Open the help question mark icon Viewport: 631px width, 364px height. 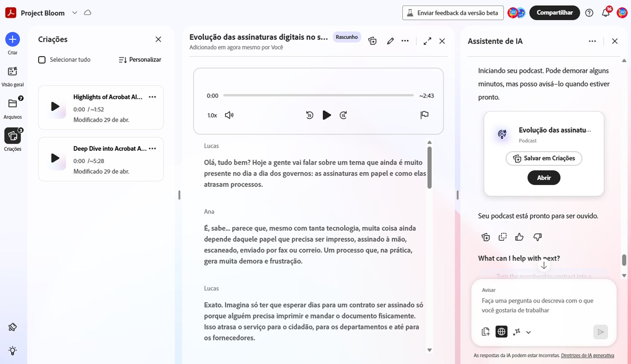tap(589, 13)
